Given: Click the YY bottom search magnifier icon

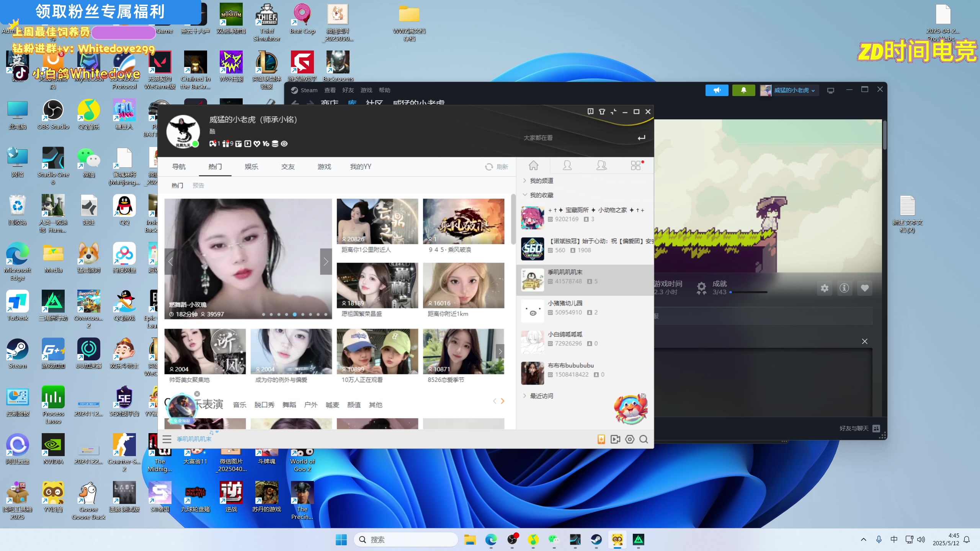Looking at the screenshot, I should pyautogui.click(x=644, y=439).
